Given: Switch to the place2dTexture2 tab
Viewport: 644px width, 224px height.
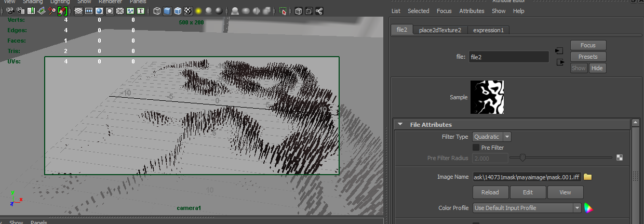Looking at the screenshot, I should tap(440, 30).
